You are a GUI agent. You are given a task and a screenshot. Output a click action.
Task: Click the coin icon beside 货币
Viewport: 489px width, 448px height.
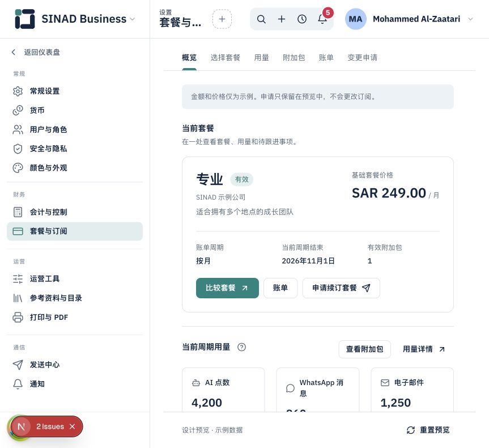18,110
